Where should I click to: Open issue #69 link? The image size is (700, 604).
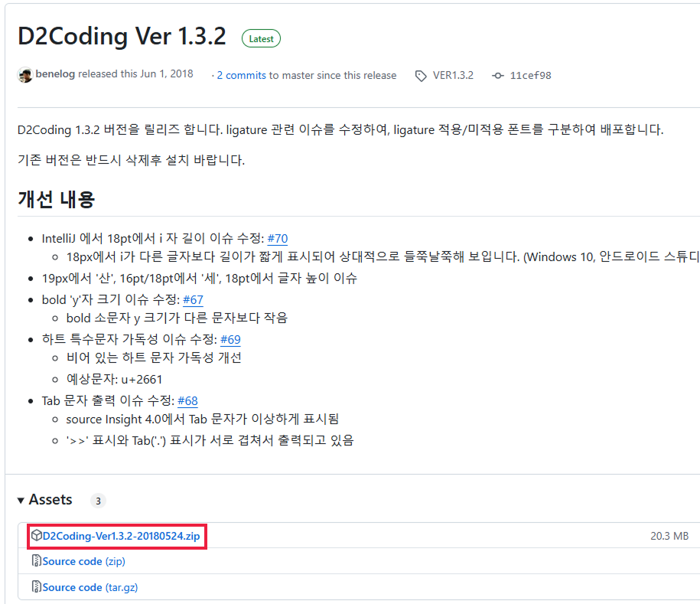(230, 339)
